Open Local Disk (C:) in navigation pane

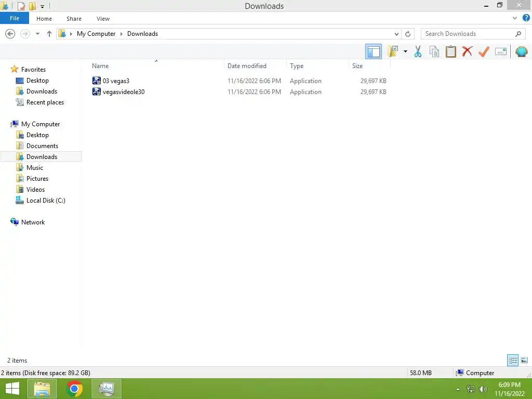coord(46,200)
